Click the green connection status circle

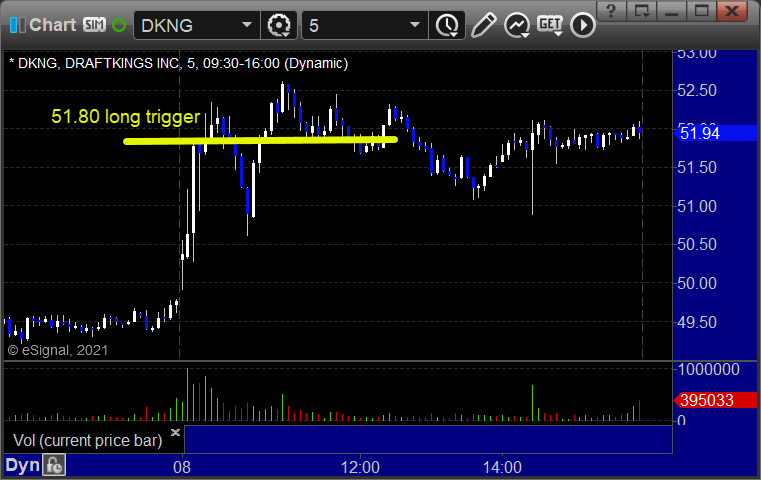(119, 25)
